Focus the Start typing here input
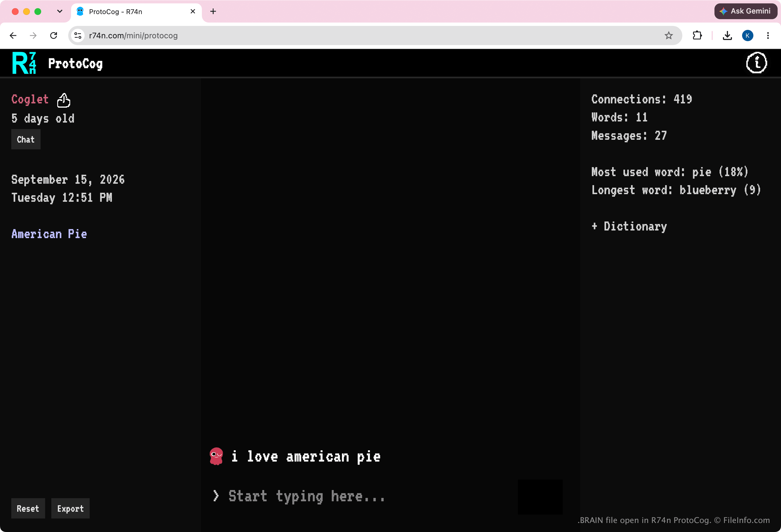This screenshot has height=532, width=781. coord(365,496)
